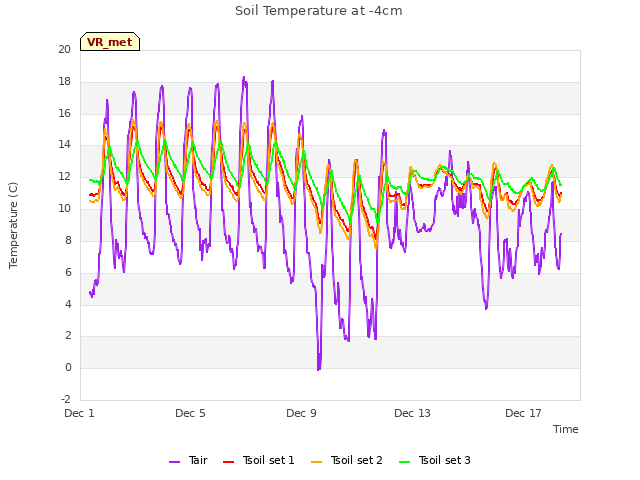Click the Dec 9 x-axis label
The image size is (640, 480).
301,413
